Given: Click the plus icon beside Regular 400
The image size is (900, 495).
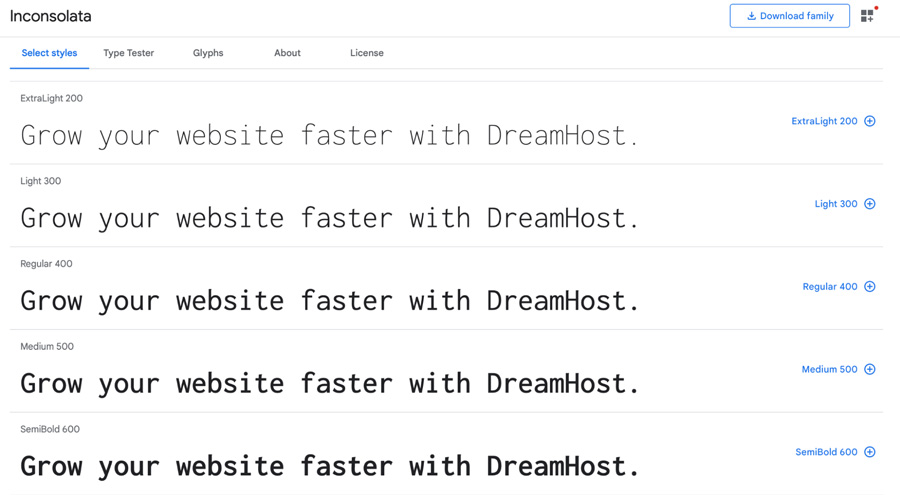Looking at the screenshot, I should pos(870,287).
